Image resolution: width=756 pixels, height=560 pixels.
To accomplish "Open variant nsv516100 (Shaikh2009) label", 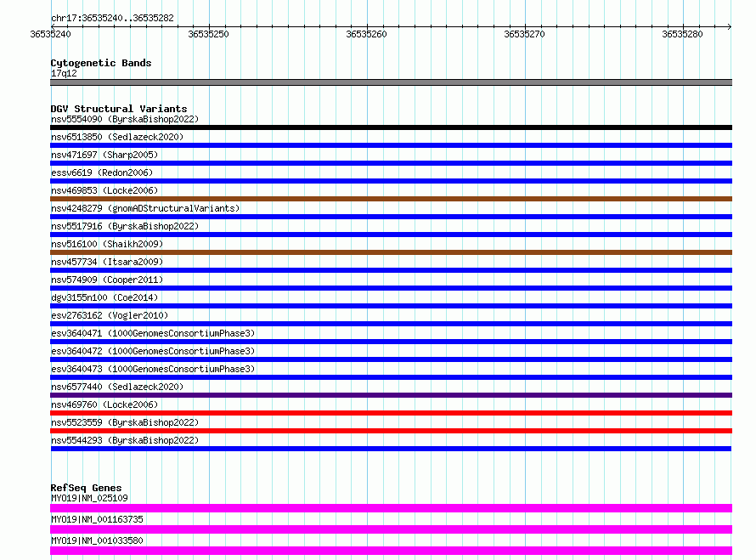I will point(107,244).
